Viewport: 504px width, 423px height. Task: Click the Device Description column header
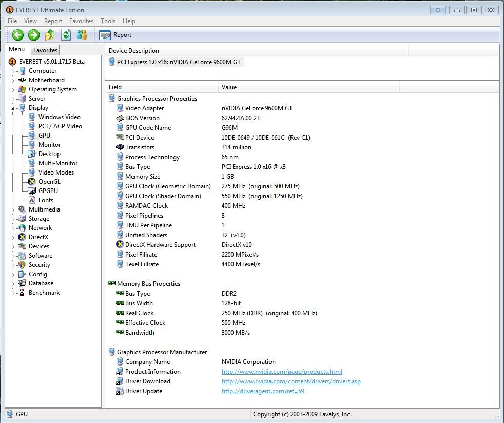coord(257,51)
